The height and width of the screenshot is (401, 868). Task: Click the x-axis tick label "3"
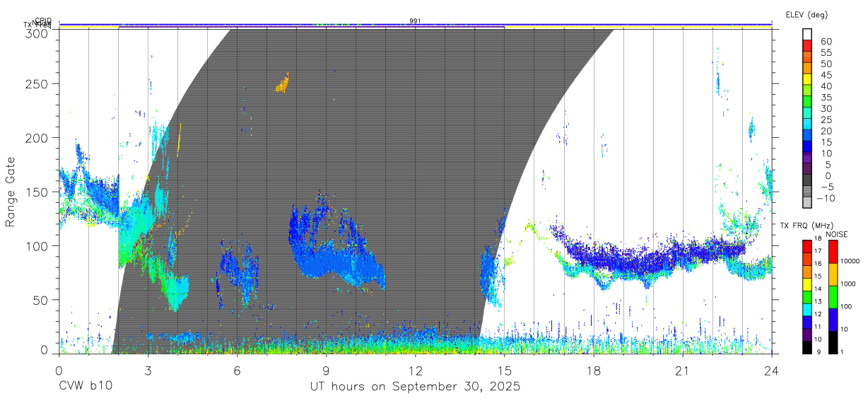coord(148,370)
